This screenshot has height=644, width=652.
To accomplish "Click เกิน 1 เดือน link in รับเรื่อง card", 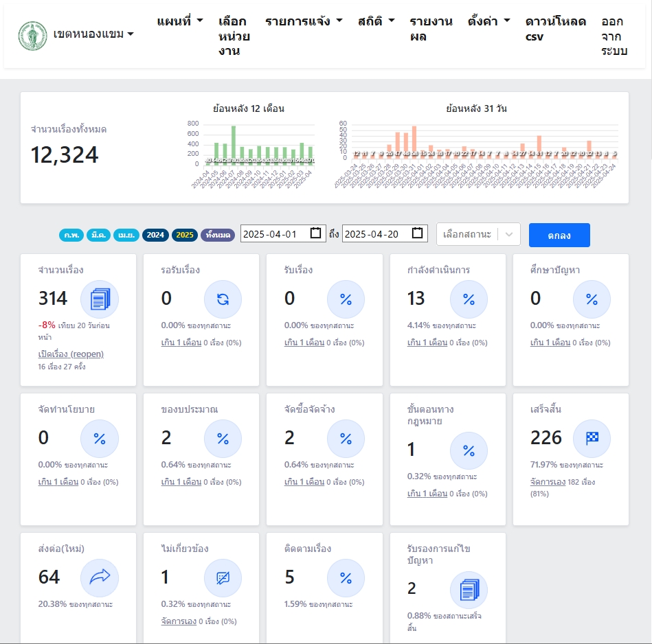I will tap(304, 343).
